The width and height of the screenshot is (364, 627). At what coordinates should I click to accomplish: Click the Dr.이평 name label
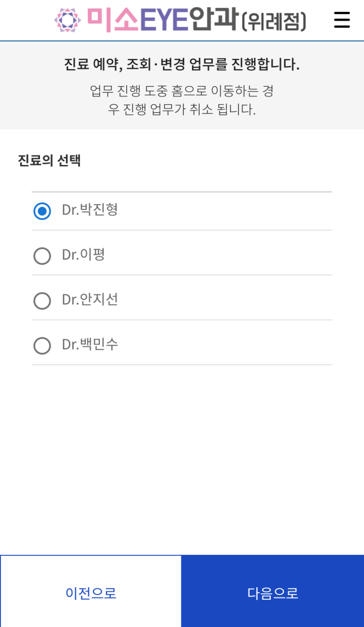[x=83, y=255]
